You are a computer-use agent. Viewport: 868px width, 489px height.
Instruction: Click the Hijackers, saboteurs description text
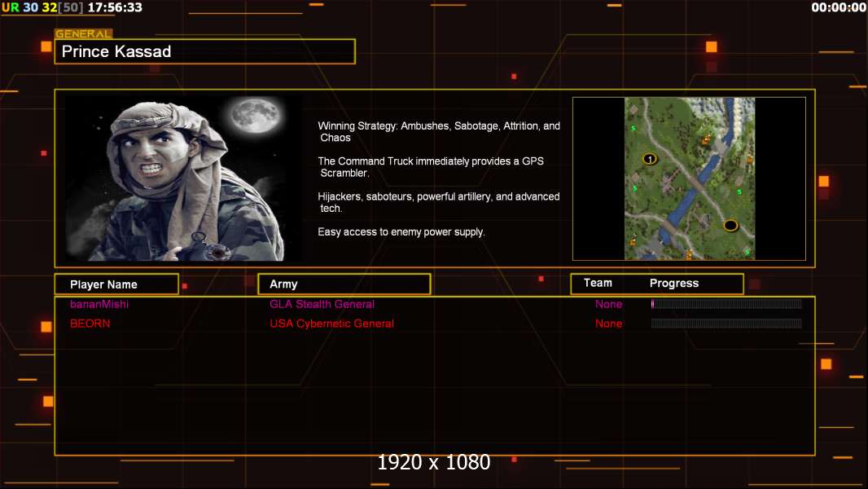[438, 202]
